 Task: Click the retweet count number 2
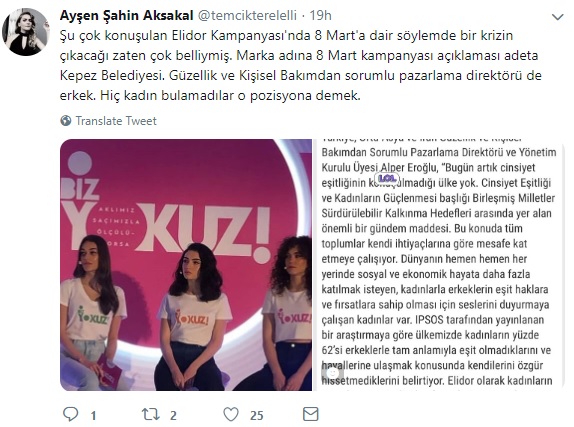pos(173,415)
